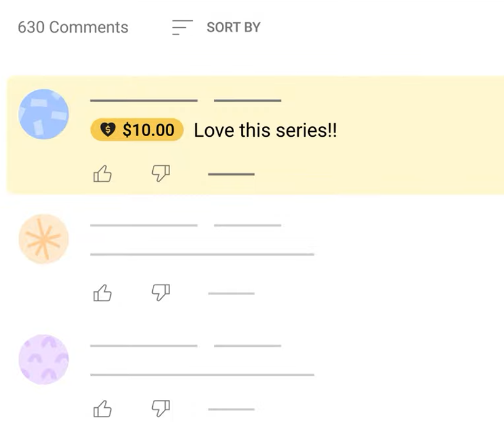
Task: Open the SORT BY dropdown
Action: (233, 28)
